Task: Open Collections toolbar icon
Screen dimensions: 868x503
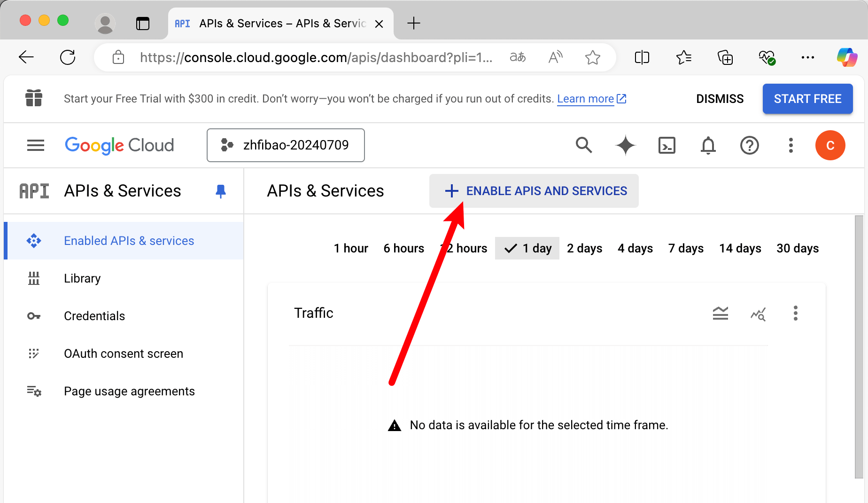Action: pos(725,57)
